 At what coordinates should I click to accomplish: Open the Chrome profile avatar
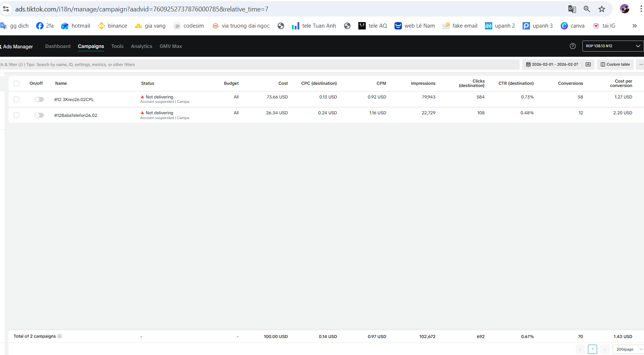[624, 9]
